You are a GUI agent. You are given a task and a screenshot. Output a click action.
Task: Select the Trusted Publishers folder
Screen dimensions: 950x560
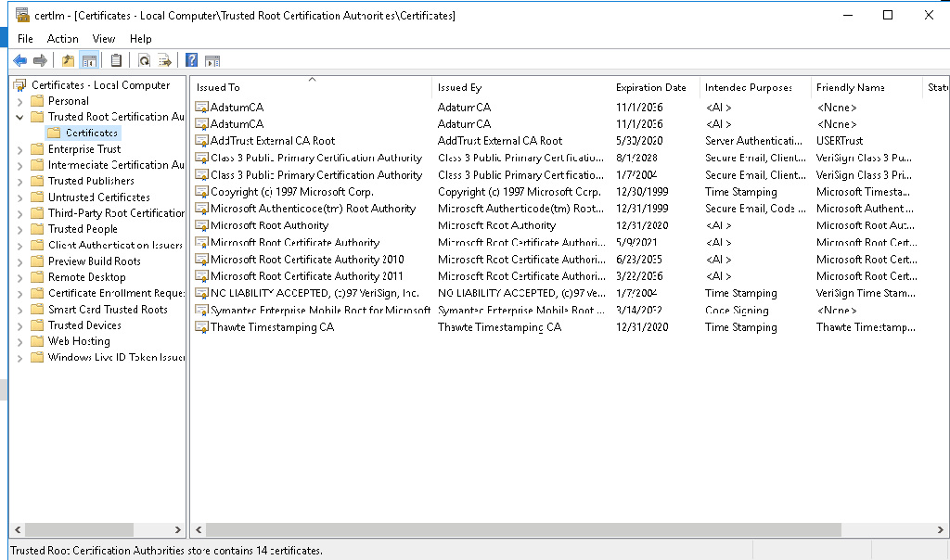(91, 181)
